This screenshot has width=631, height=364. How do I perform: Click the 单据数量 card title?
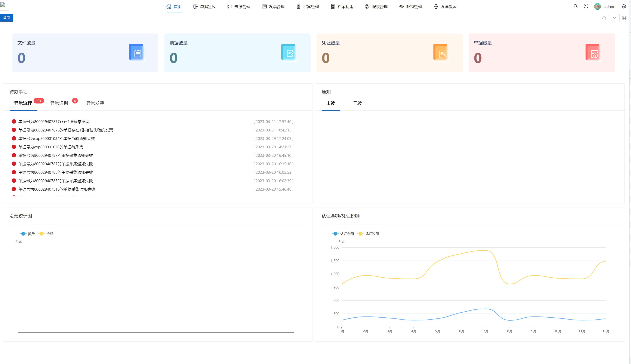pos(483,43)
